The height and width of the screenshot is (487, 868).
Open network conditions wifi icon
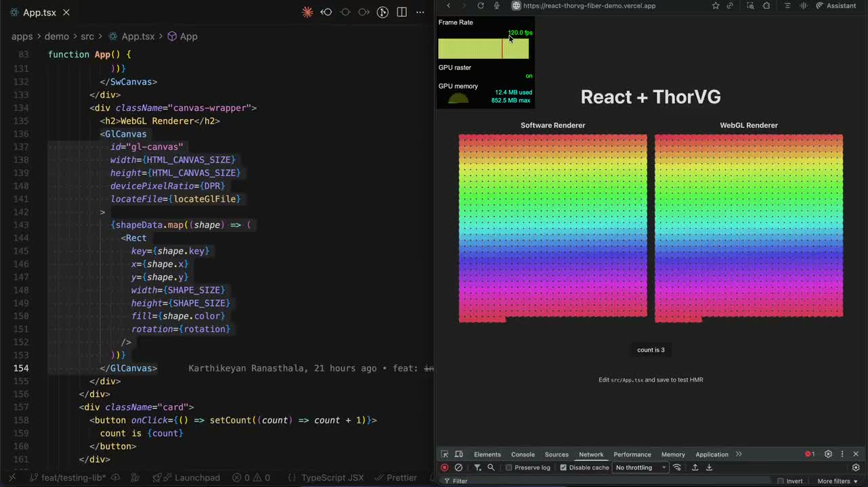tap(677, 467)
